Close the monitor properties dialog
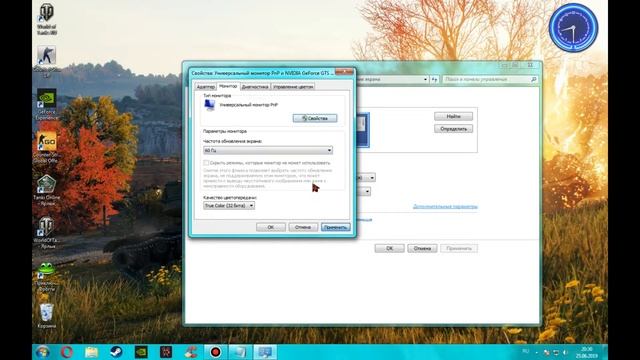The height and width of the screenshot is (360, 640). tap(344, 71)
